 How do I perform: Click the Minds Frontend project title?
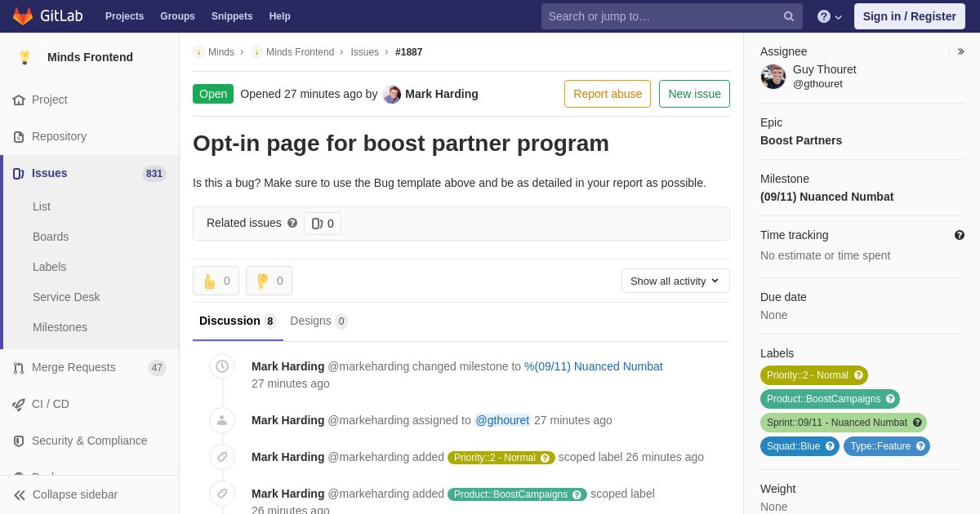tap(90, 57)
